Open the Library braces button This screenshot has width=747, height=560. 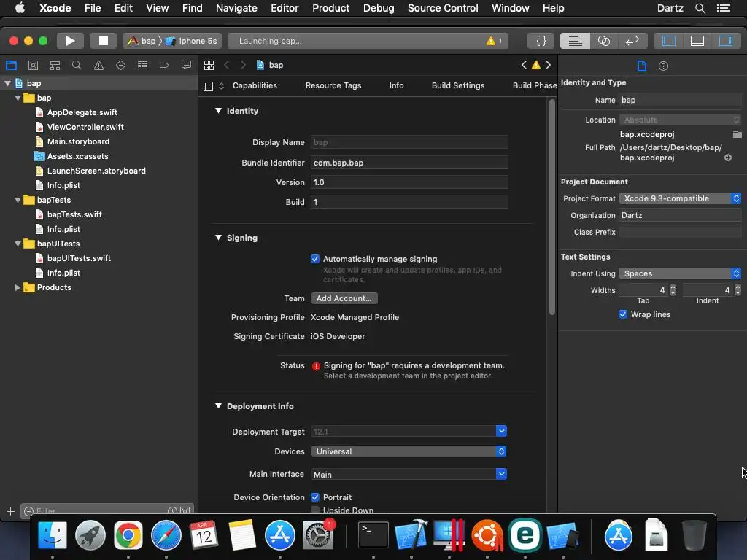pos(541,41)
